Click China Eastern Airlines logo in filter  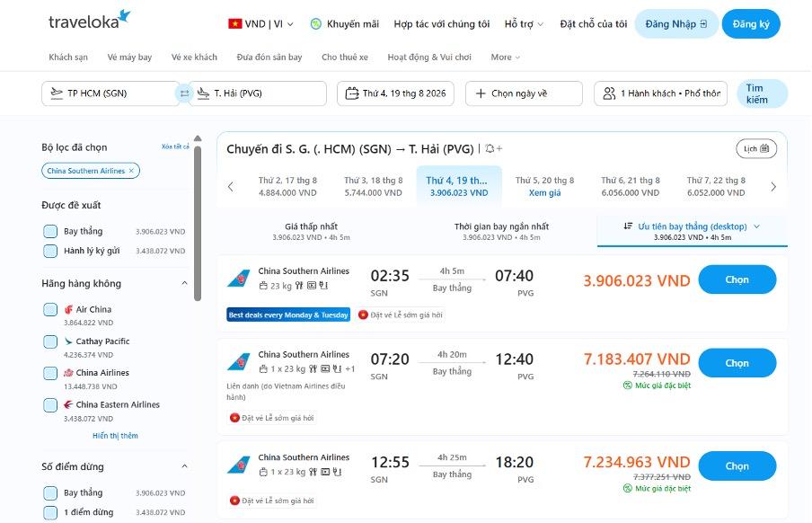(x=68, y=404)
